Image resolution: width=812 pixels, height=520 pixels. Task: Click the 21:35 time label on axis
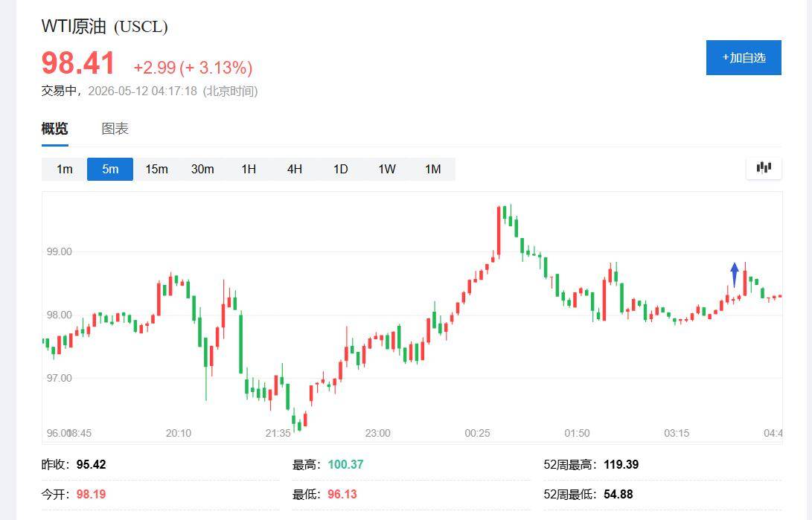pyautogui.click(x=278, y=433)
